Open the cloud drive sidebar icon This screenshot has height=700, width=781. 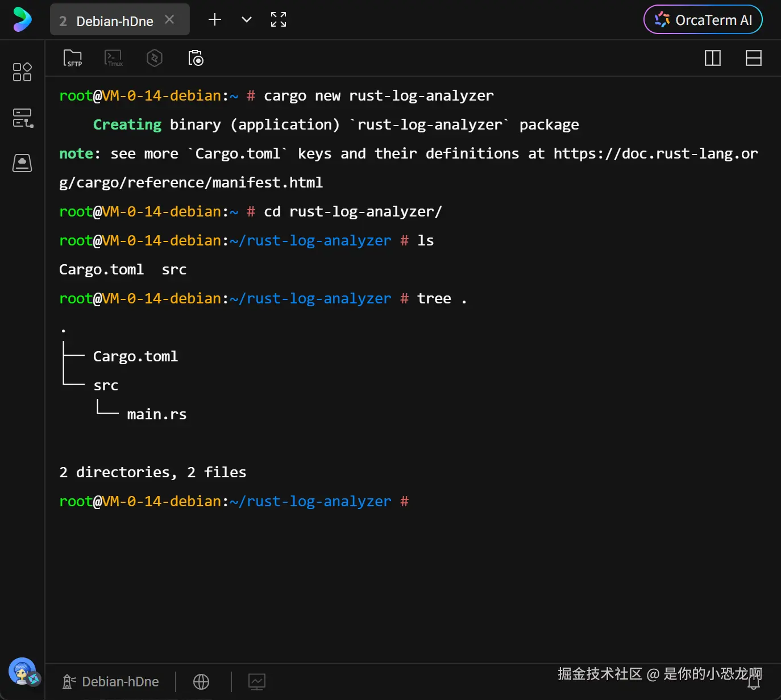pyautogui.click(x=22, y=163)
